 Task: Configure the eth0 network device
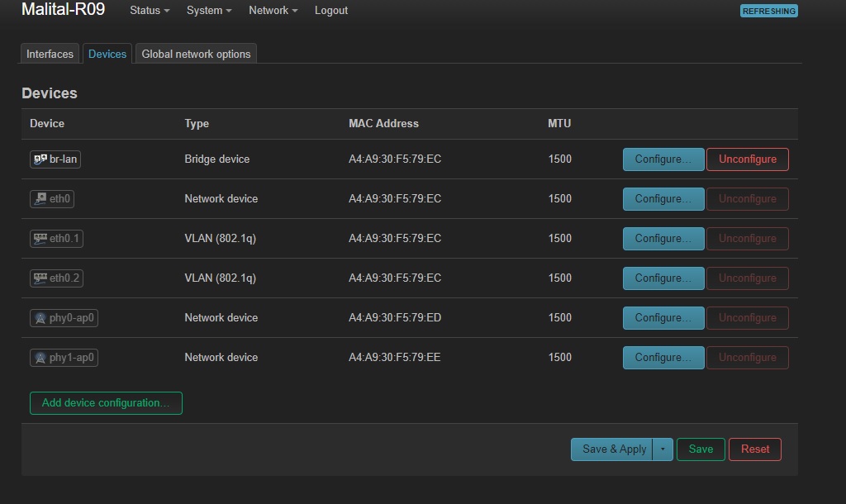(663, 198)
